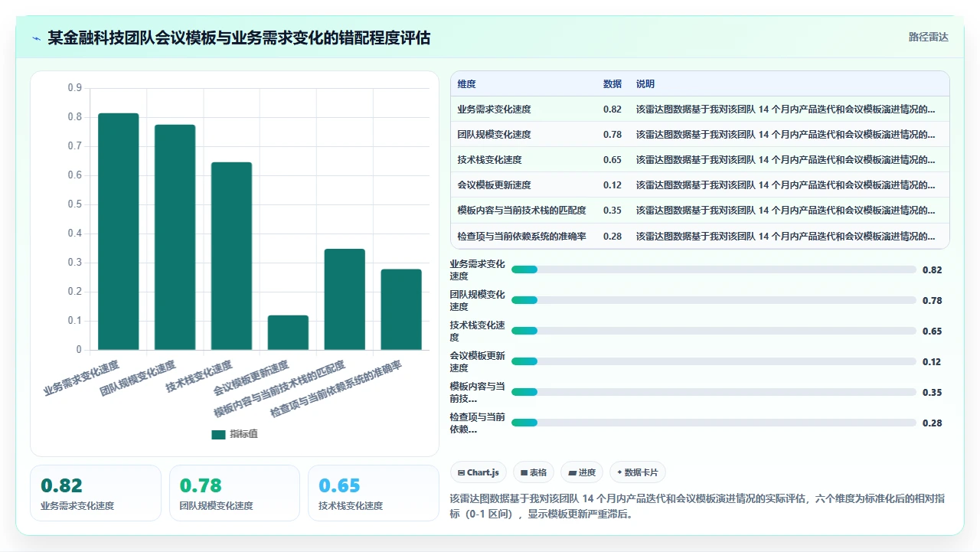
Task: Click the 技术栈变化速度 progress bar
Action: click(x=714, y=331)
